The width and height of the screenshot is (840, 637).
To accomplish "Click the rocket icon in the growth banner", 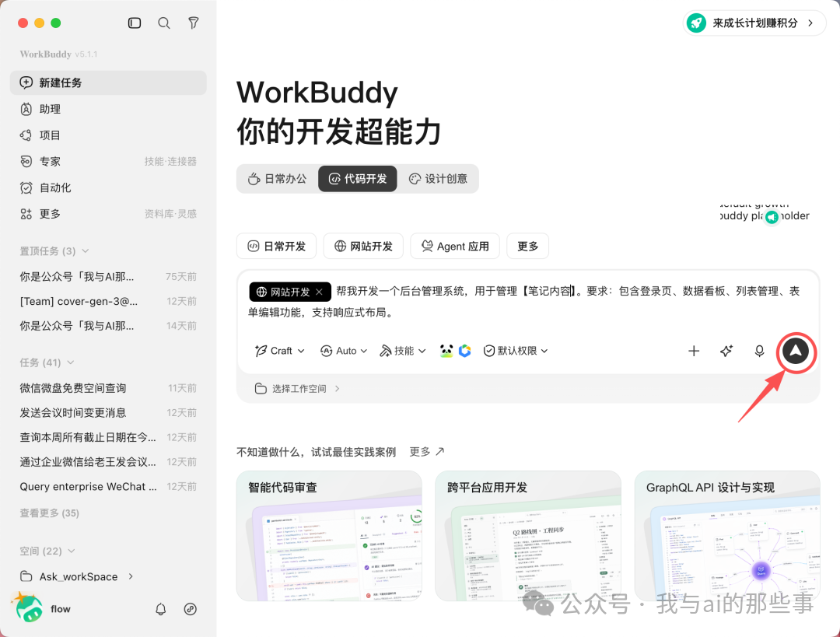I will pos(696,23).
